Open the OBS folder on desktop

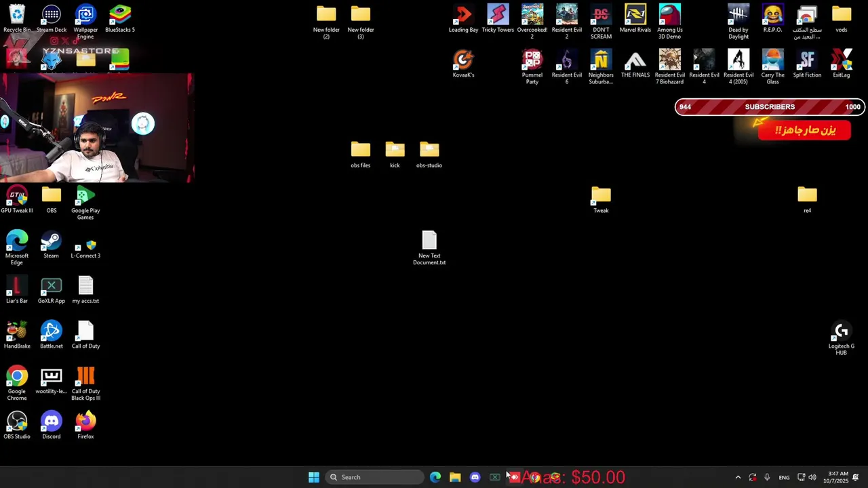tap(52, 199)
